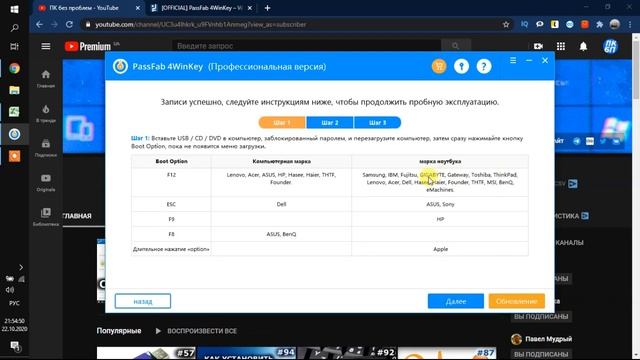Click the PassFab taskbar icon

point(14,134)
